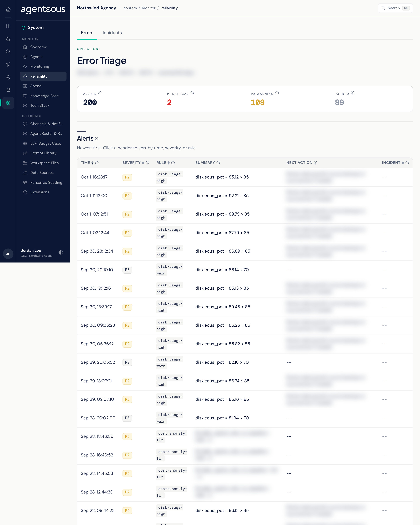Go to Monitoring in the sidebar

click(43, 66)
